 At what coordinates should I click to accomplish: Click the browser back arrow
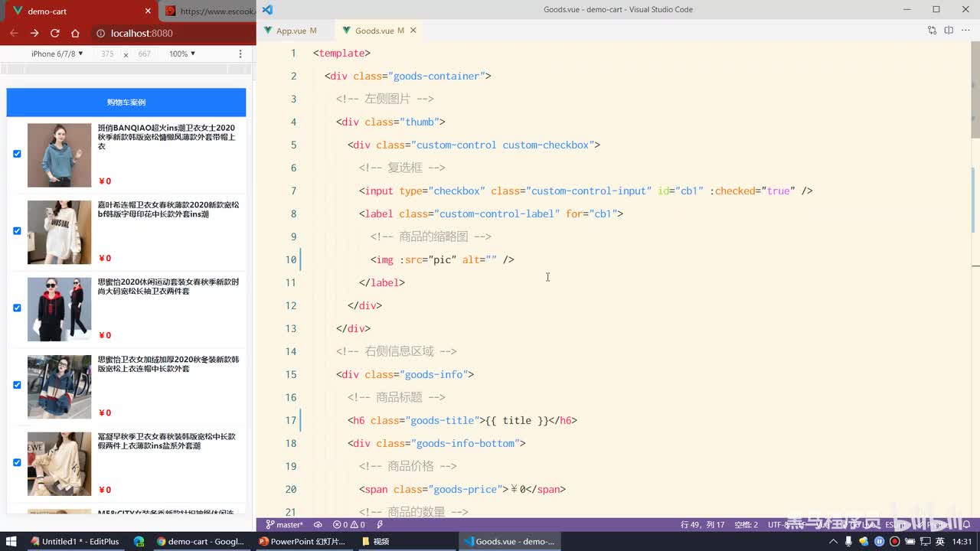tap(14, 33)
